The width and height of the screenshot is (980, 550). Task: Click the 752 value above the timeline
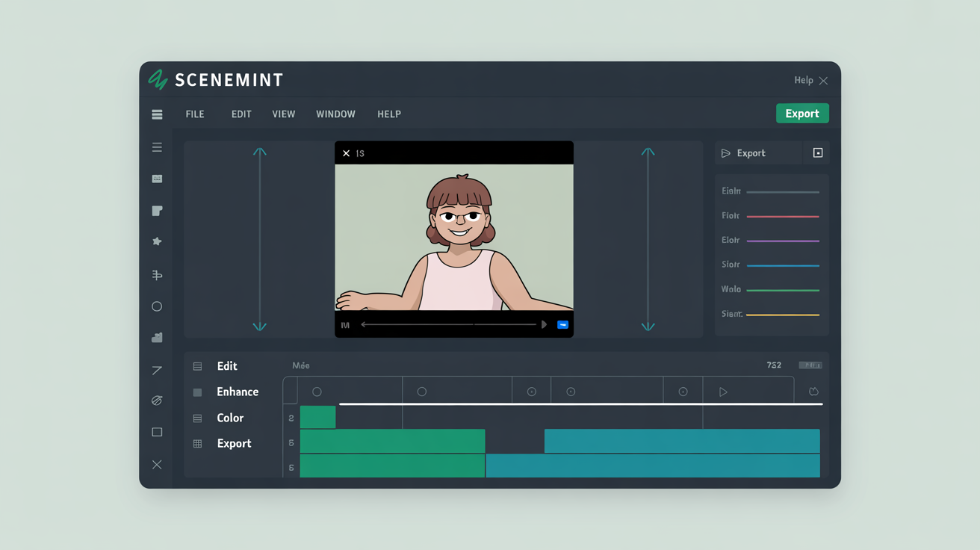(x=774, y=365)
